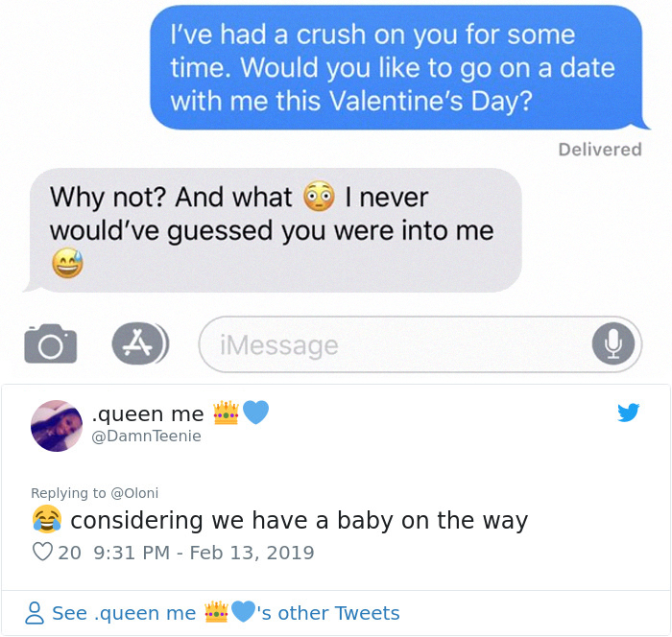Click the person icon beside See other Tweets
This screenshot has height=637, width=672.
[35, 613]
